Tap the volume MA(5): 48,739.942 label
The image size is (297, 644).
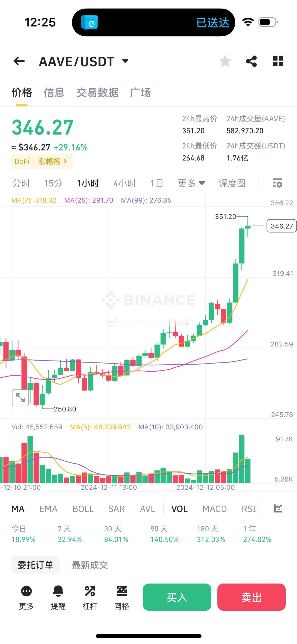(100, 427)
